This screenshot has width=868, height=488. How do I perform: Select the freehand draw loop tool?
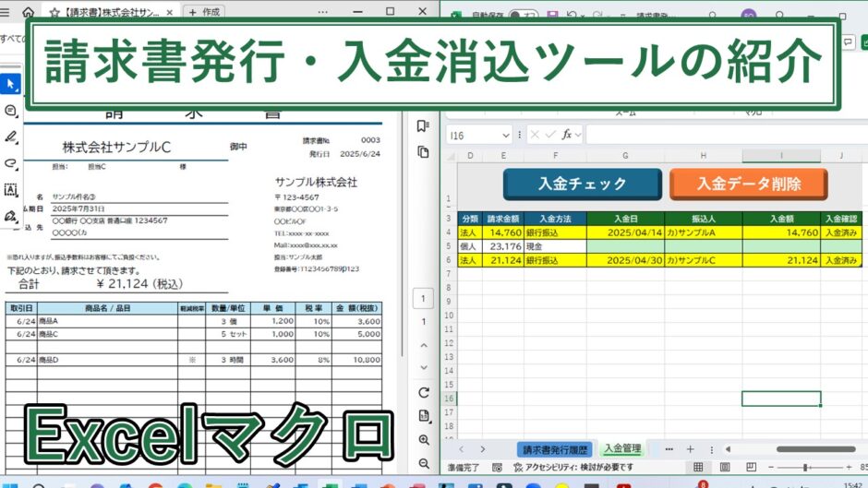pyautogui.click(x=10, y=163)
